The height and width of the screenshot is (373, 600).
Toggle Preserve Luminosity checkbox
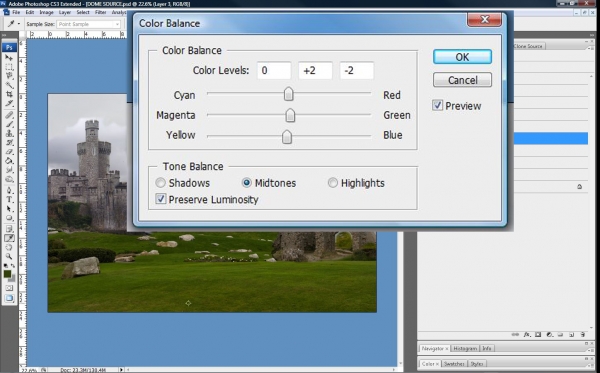pyautogui.click(x=161, y=199)
